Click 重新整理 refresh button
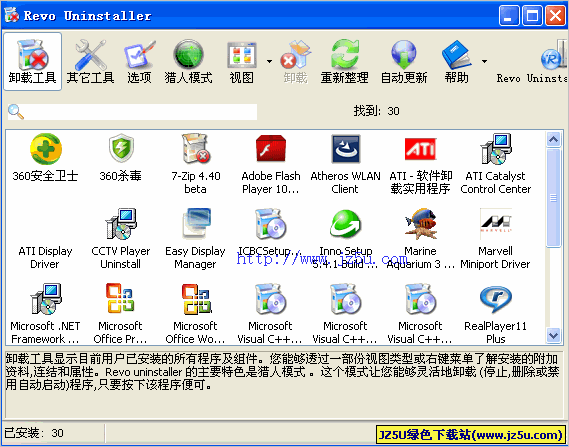The height and width of the screenshot is (447, 569). [x=344, y=61]
